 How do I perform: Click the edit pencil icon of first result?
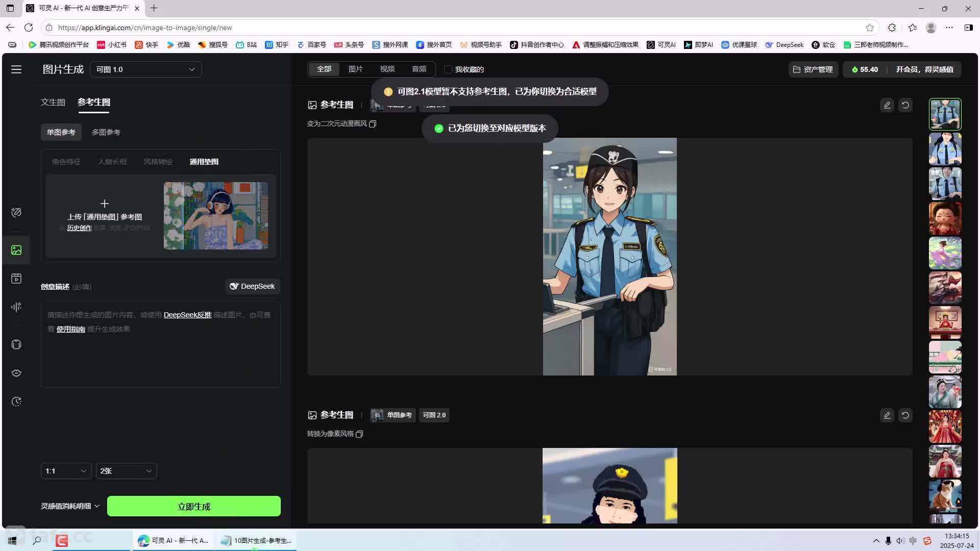[887, 105]
